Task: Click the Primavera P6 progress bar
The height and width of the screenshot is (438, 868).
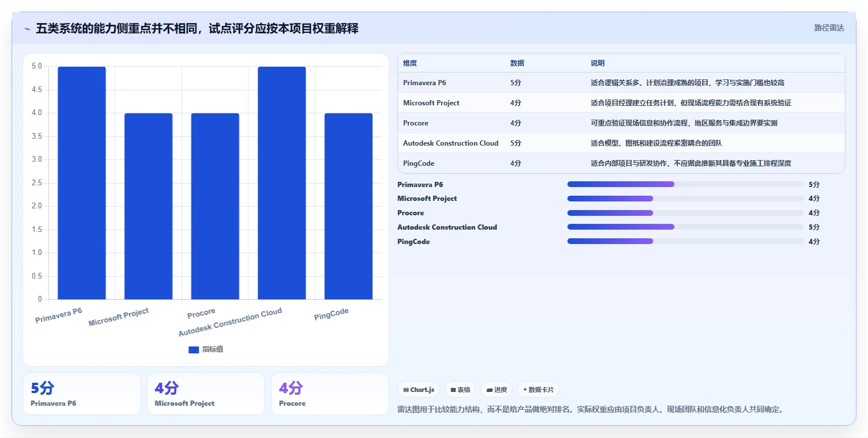Action: (685, 184)
